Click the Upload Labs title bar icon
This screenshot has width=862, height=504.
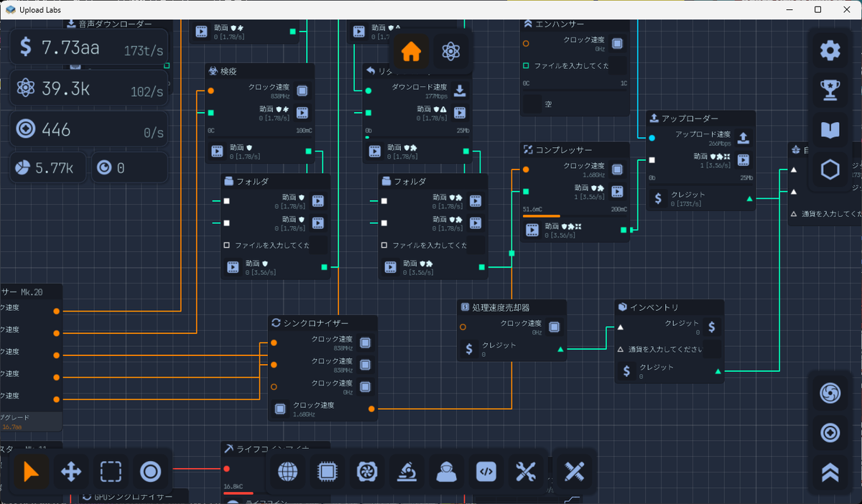coord(10,9)
